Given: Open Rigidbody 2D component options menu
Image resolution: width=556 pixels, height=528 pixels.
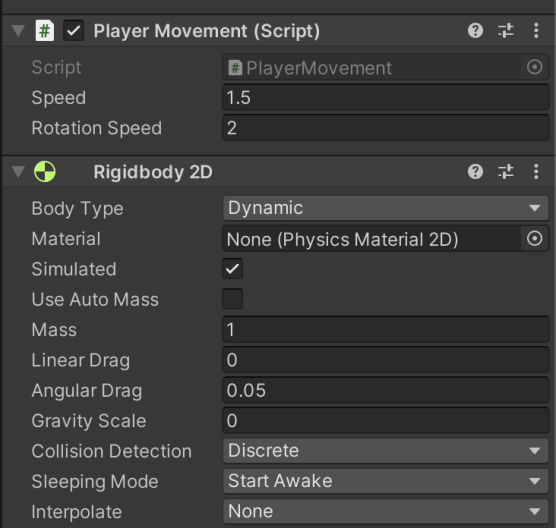Looking at the screenshot, I should tap(536, 172).
